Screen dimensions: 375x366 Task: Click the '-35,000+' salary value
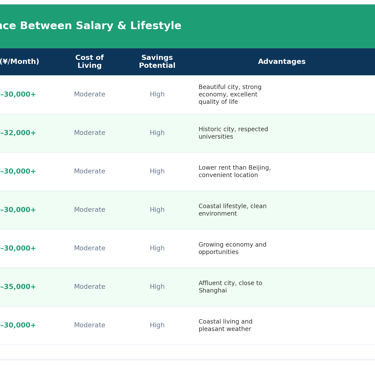click(18, 287)
